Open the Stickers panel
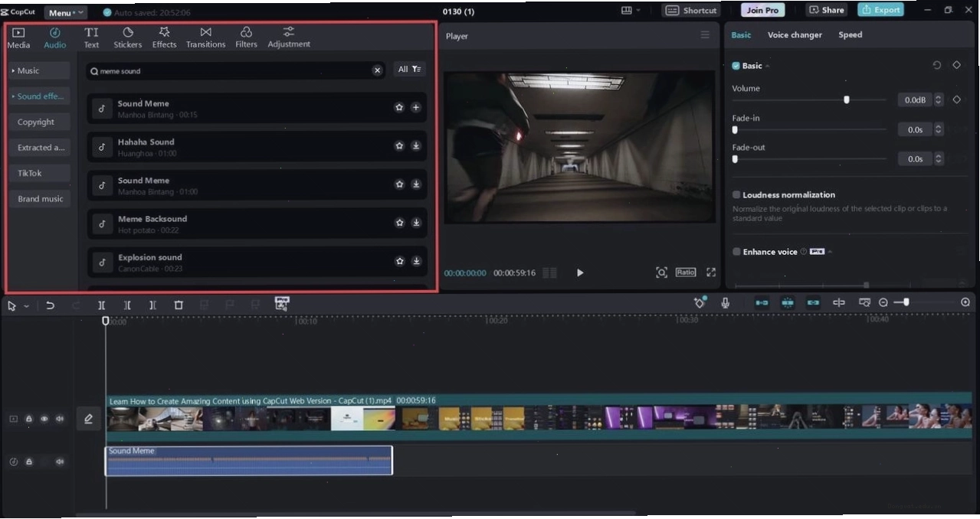The image size is (980, 519). click(x=127, y=38)
